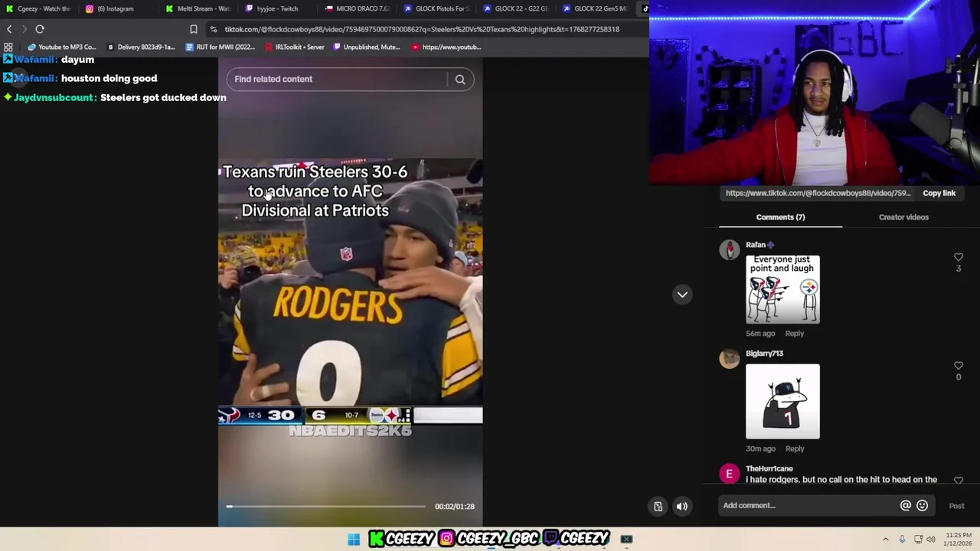
Task: Like Rafan's comment
Action: point(958,257)
